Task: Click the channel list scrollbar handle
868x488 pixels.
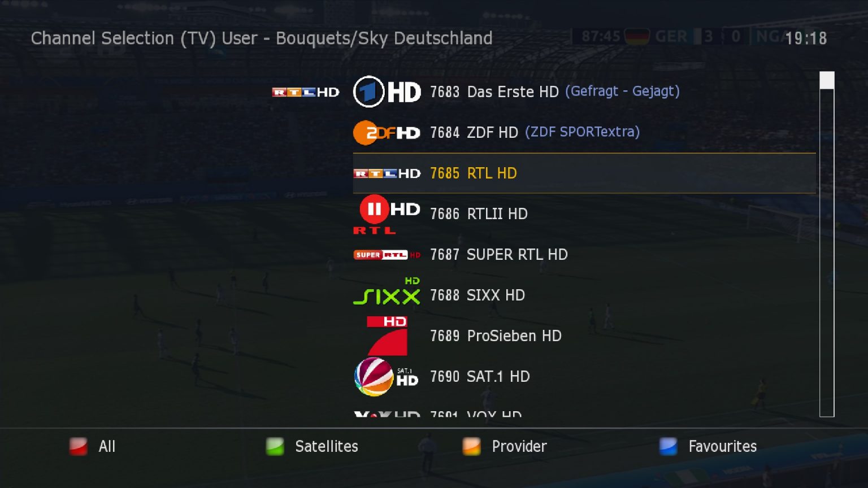Action: [x=827, y=80]
